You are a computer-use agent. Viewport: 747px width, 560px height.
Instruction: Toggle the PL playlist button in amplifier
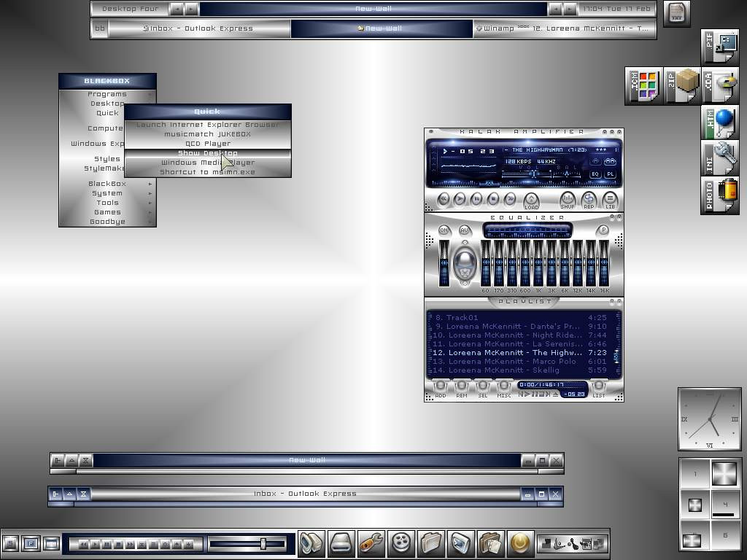pos(611,174)
